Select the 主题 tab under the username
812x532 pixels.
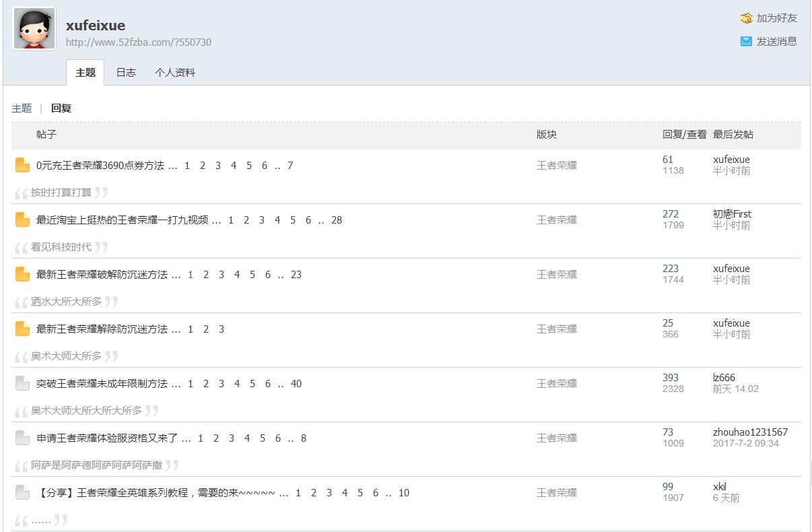[x=86, y=73]
